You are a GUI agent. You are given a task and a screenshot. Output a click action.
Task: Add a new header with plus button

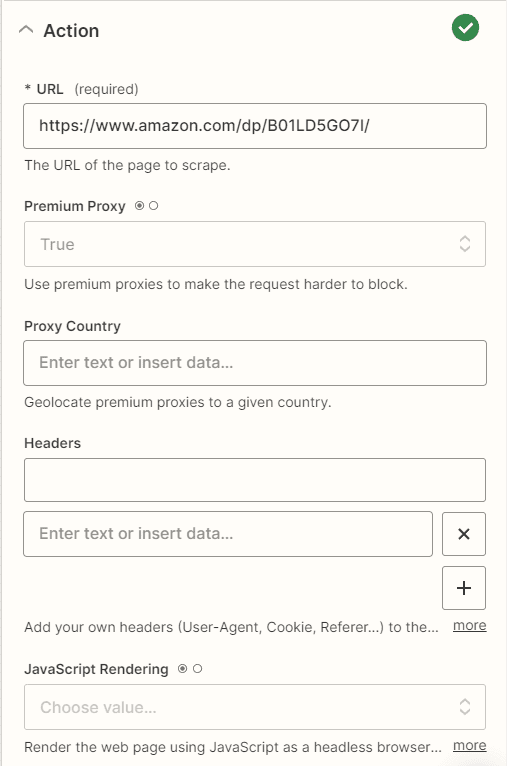pyautogui.click(x=464, y=588)
